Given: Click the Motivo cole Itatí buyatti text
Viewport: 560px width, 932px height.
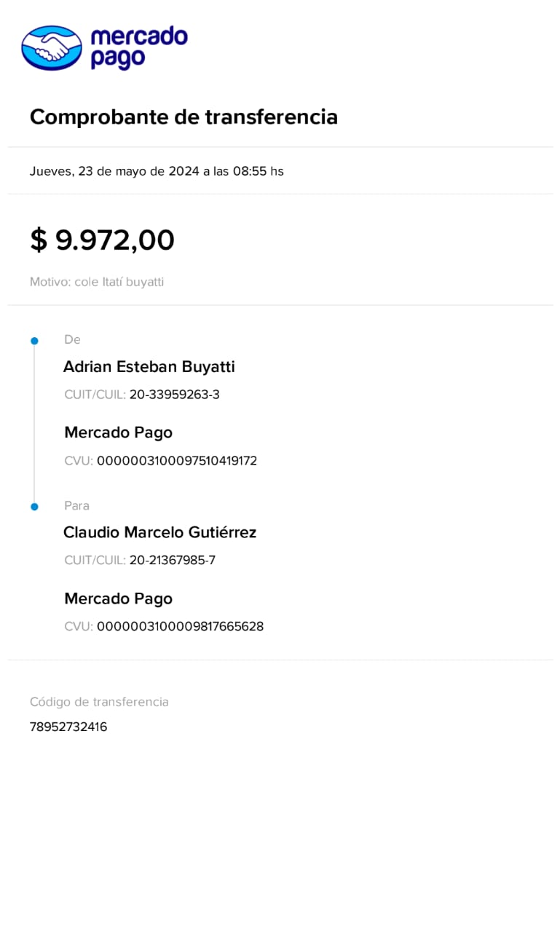Looking at the screenshot, I should pyautogui.click(x=97, y=282).
